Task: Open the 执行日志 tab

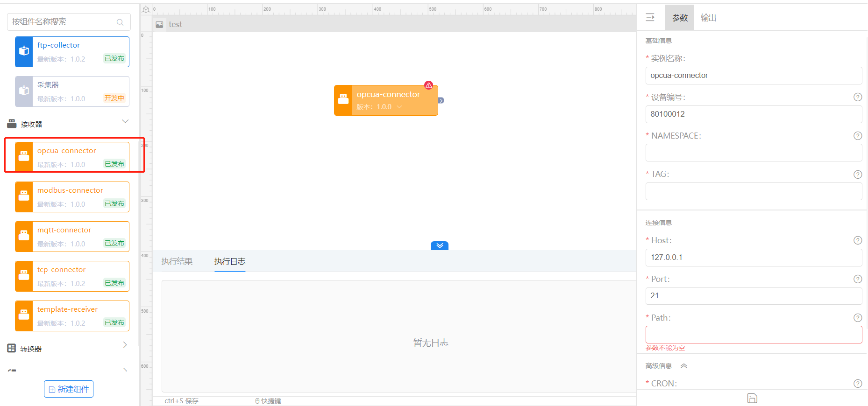Action: 230,261
